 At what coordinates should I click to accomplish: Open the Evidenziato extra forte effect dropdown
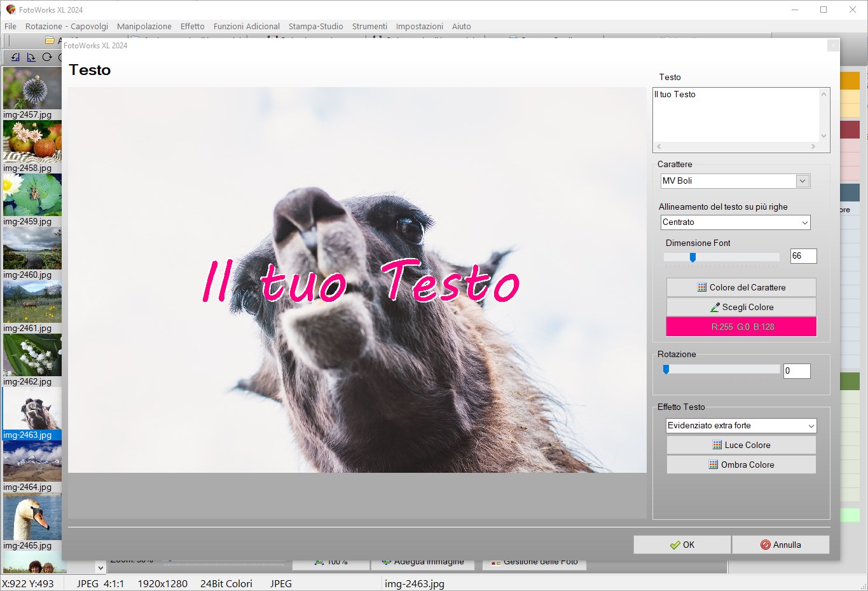pyautogui.click(x=741, y=426)
